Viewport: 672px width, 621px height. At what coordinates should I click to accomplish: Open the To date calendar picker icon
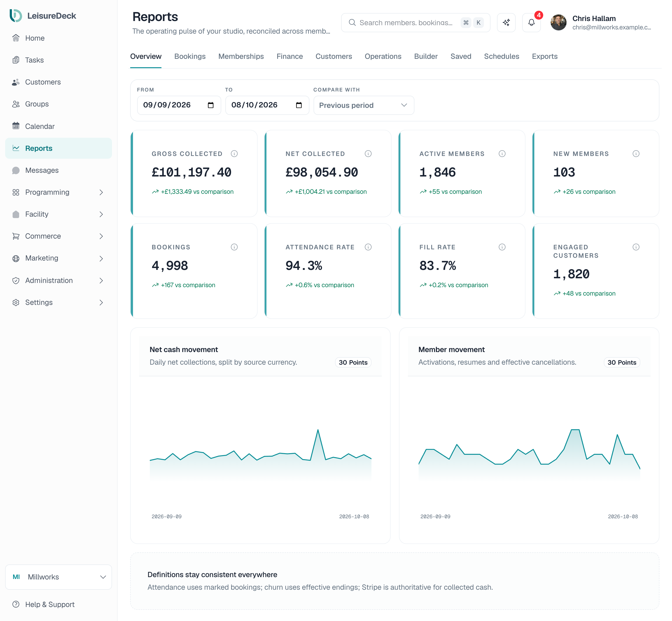[299, 105]
